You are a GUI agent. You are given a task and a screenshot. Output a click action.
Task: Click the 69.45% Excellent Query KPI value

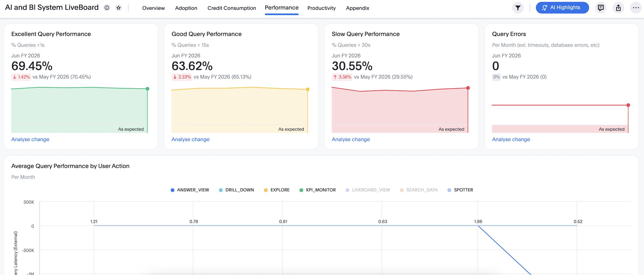click(32, 66)
